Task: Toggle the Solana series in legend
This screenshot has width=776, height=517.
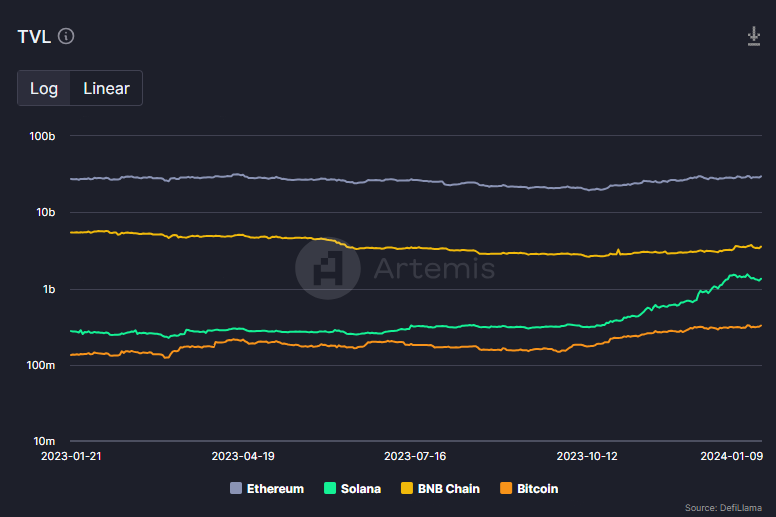Action: coord(352,489)
